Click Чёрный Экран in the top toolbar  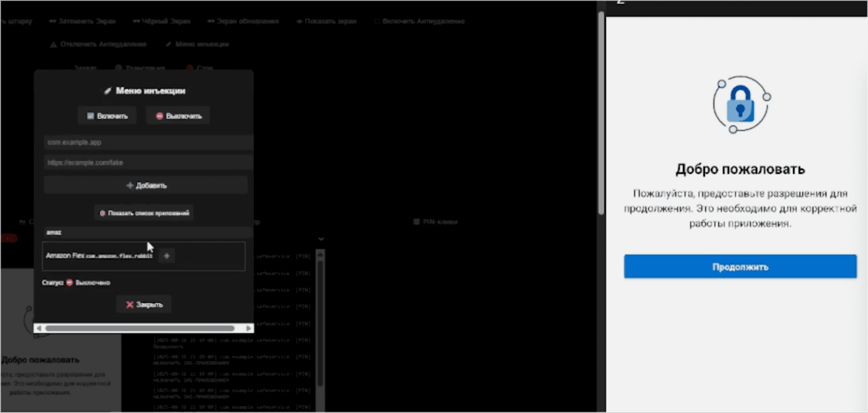pyautogui.click(x=162, y=21)
